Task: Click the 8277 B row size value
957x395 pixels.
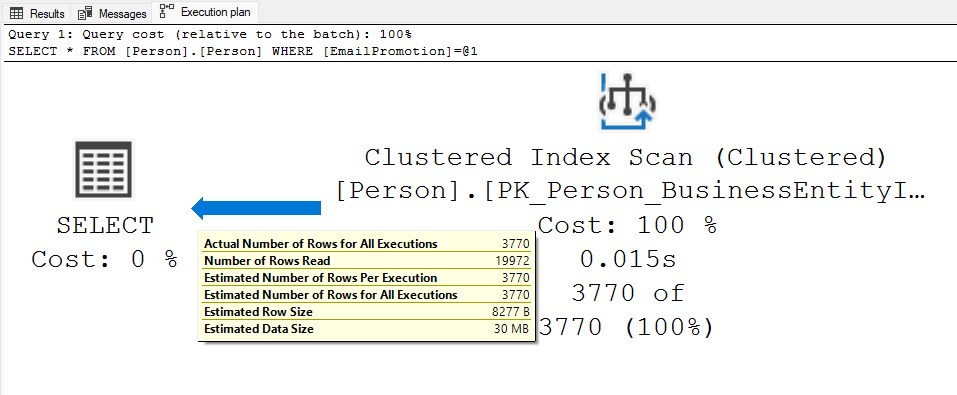Action: point(510,312)
